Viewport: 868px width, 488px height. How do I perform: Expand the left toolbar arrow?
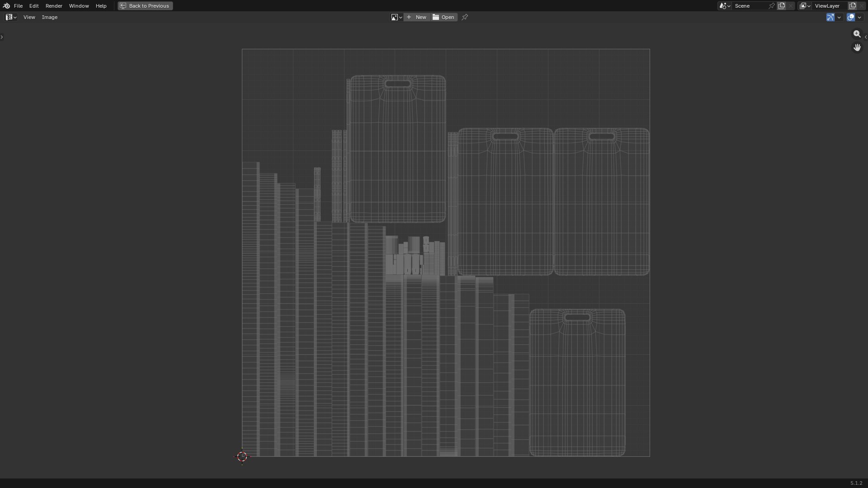point(2,37)
